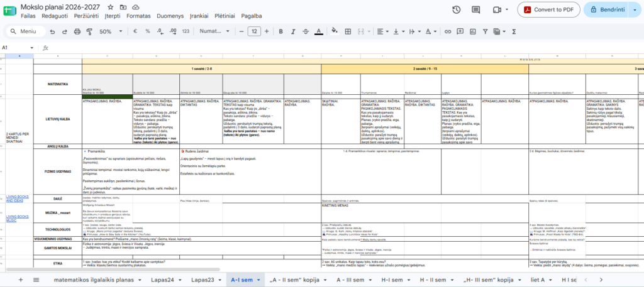Click the move-to-folder icon beside the title

tap(123, 8)
